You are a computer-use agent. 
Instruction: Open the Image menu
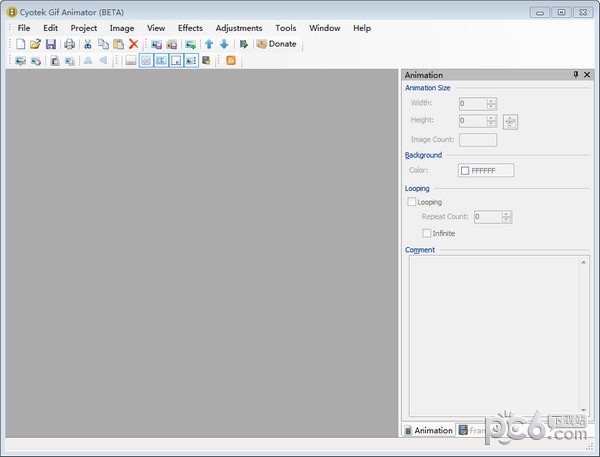(122, 28)
